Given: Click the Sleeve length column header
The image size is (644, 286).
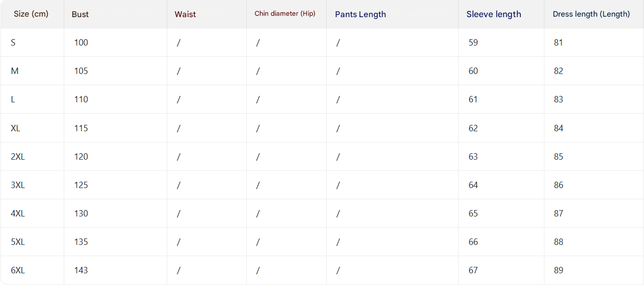Looking at the screenshot, I should click(493, 14).
